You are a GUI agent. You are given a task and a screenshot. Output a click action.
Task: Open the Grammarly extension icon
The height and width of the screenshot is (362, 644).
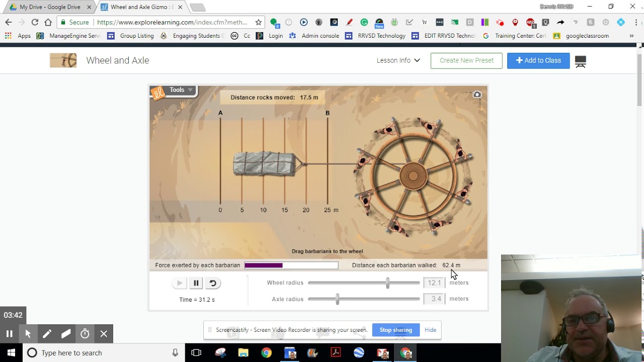[364, 22]
